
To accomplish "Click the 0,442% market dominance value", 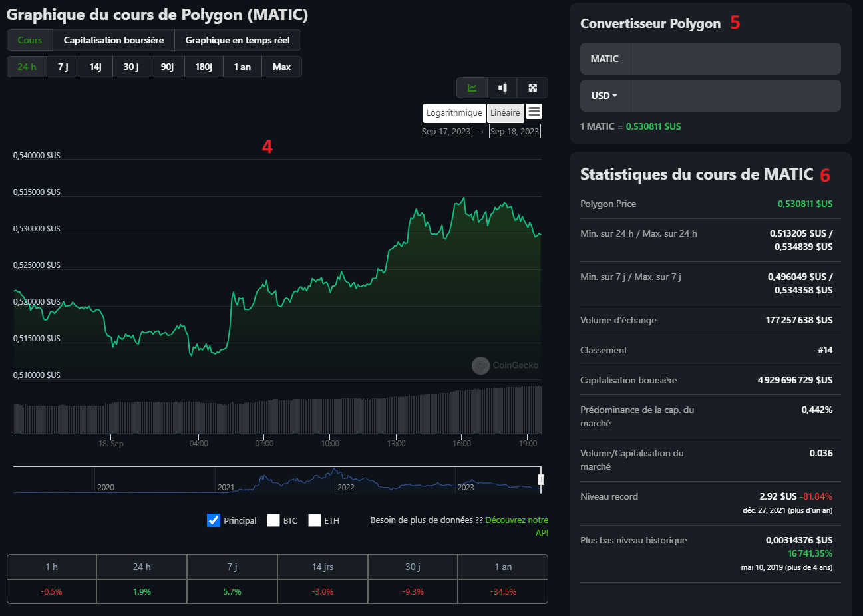I will coord(817,410).
